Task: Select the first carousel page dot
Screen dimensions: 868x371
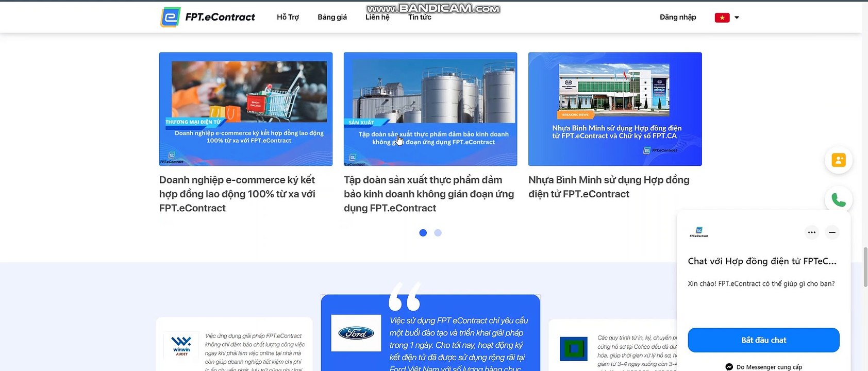Action: point(423,233)
